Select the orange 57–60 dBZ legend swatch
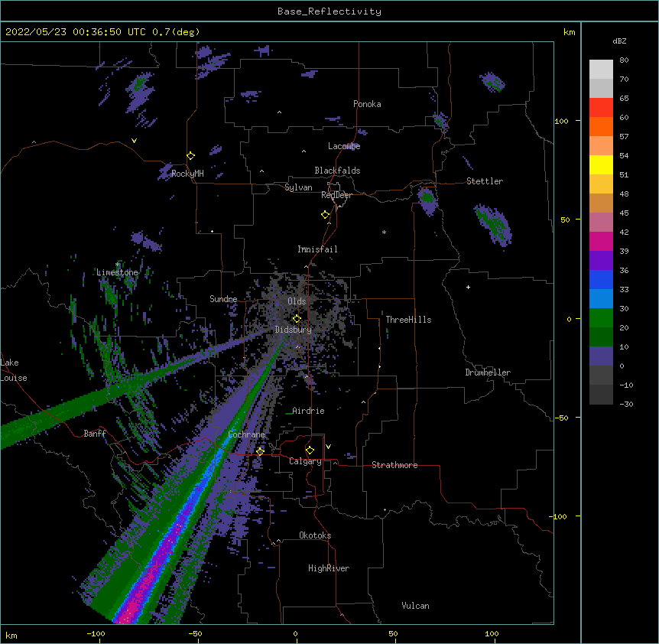This screenshot has height=644, width=659. pos(601,126)
